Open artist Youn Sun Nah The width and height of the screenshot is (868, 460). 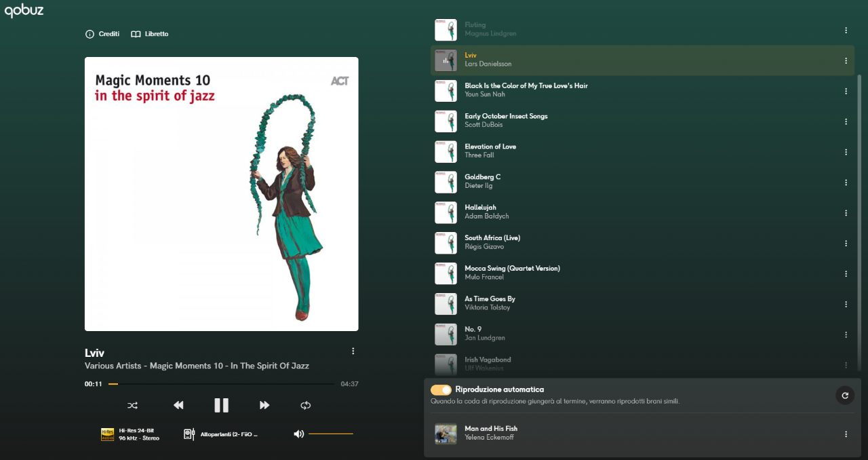click(485, 95)
